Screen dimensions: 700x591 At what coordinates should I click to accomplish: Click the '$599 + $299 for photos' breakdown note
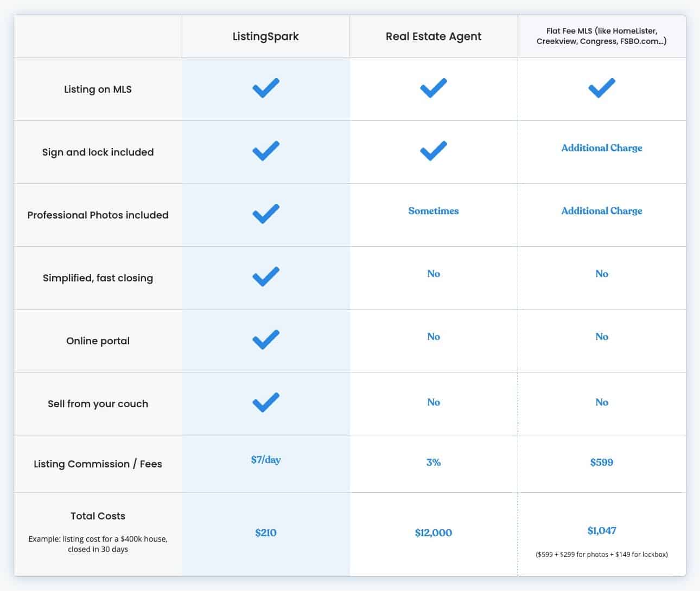pyautogui.click(x=602, y=554)
